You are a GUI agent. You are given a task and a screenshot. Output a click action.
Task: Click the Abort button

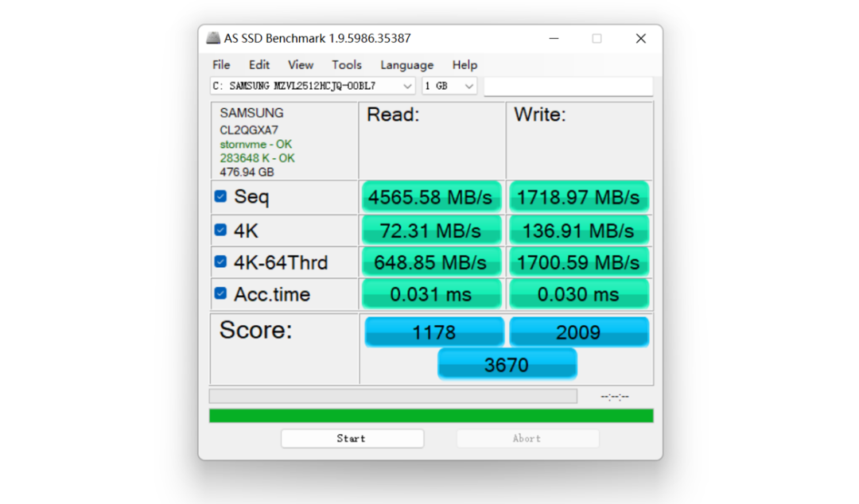point(527,438)
